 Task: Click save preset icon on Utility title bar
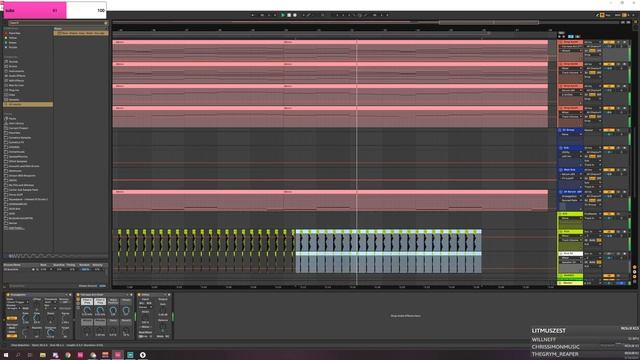[169, 295]
